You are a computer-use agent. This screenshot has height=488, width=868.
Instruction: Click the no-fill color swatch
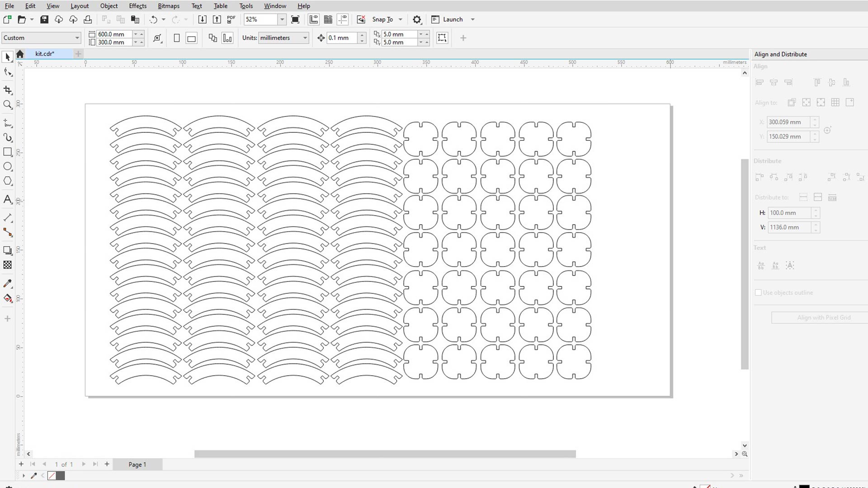(52, 475)
